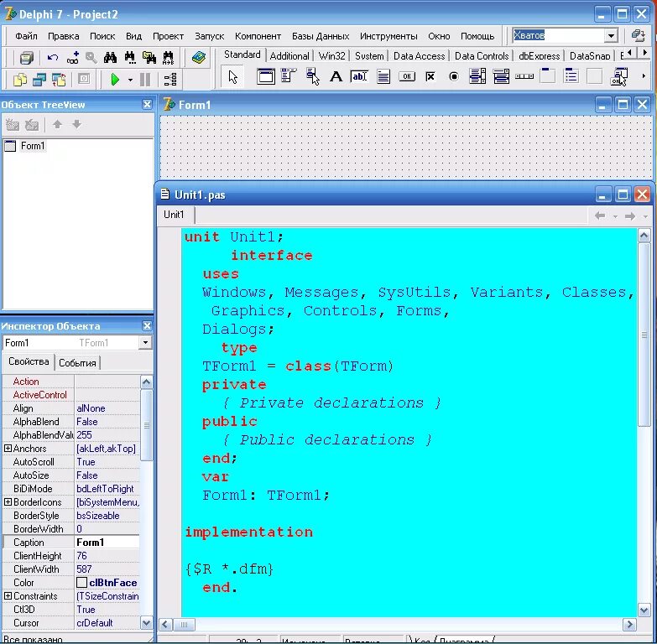657x644 pixels.
Task: Open the Form1 object selector dropdown
Action: point(145,342)
